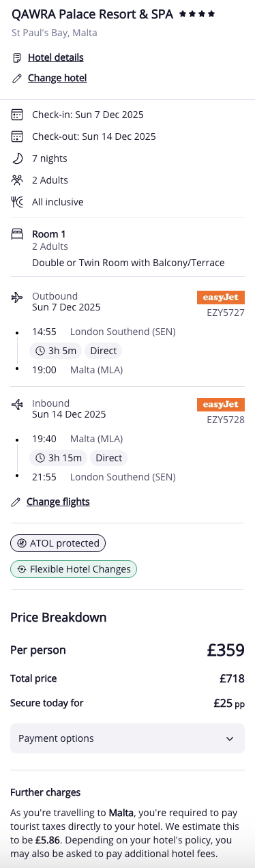Click the check-out calendar icon

(18, 136)
